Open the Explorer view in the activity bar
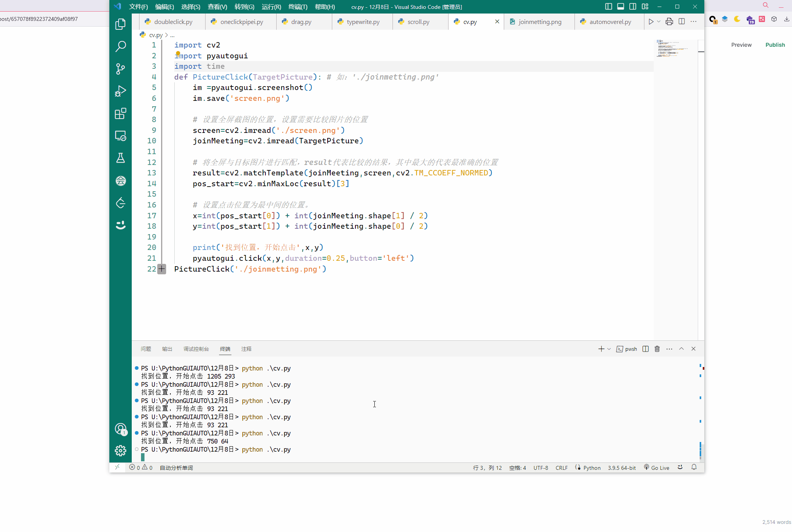This screenshot has width=792, height=532. (121, 24)
